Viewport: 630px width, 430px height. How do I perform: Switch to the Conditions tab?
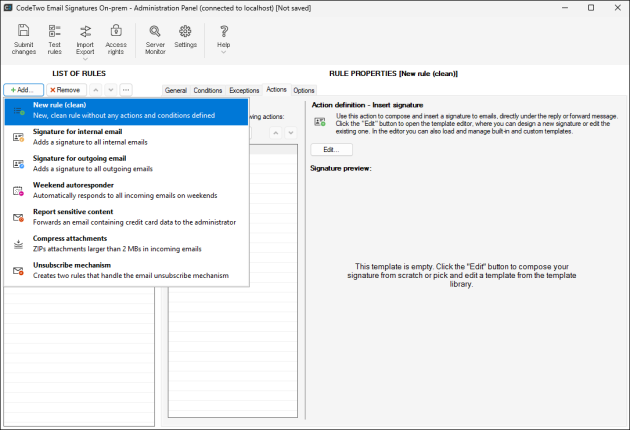point(208,90)
